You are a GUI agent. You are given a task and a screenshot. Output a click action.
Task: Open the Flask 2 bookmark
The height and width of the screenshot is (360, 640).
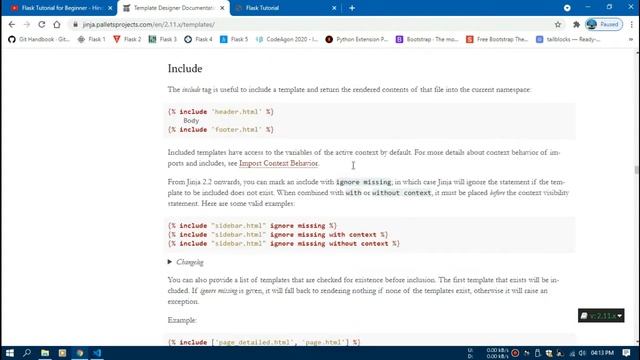pos(127,39)
